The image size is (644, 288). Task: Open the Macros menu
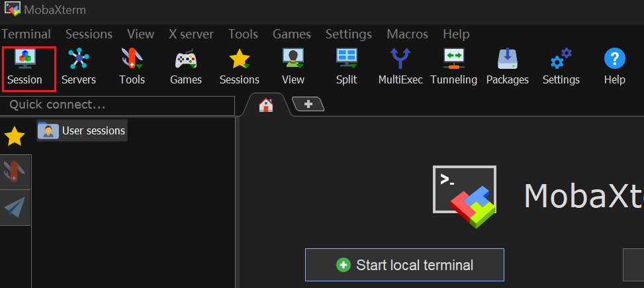(408, 34)
